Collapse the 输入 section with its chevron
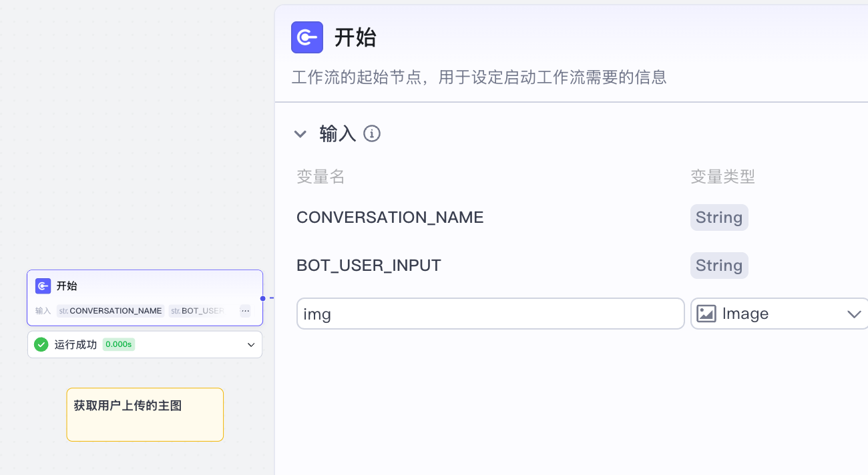The height and width of the screenshot is (475, 868). [300, 134]
